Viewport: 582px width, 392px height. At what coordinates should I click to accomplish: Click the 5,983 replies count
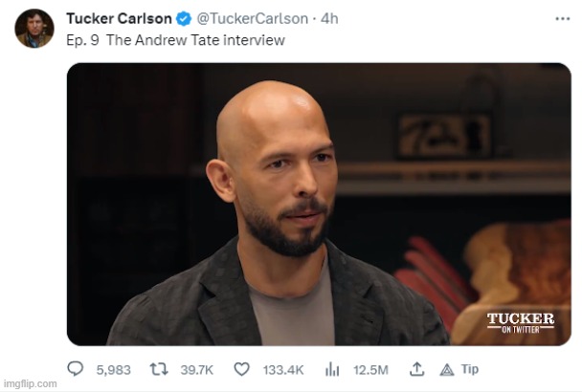(x=112, y=369)
